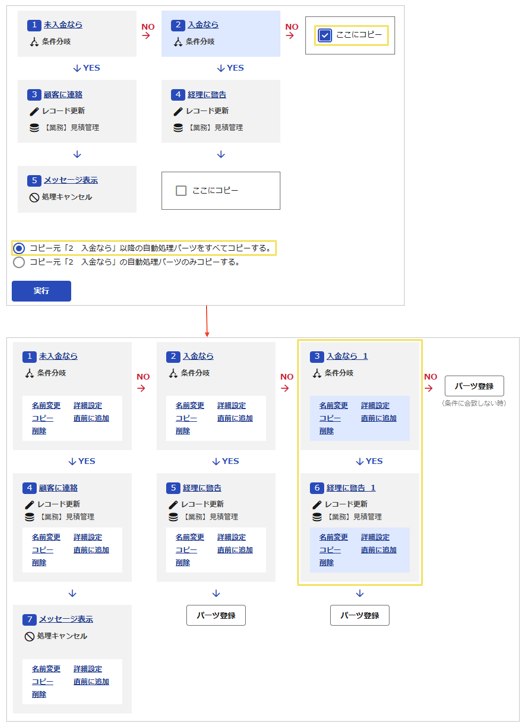Click the database icon in part 3 顧客に連絡
The height and width of the screenshot is (724, 526).
pyautogui.click(x=34, y=128)
